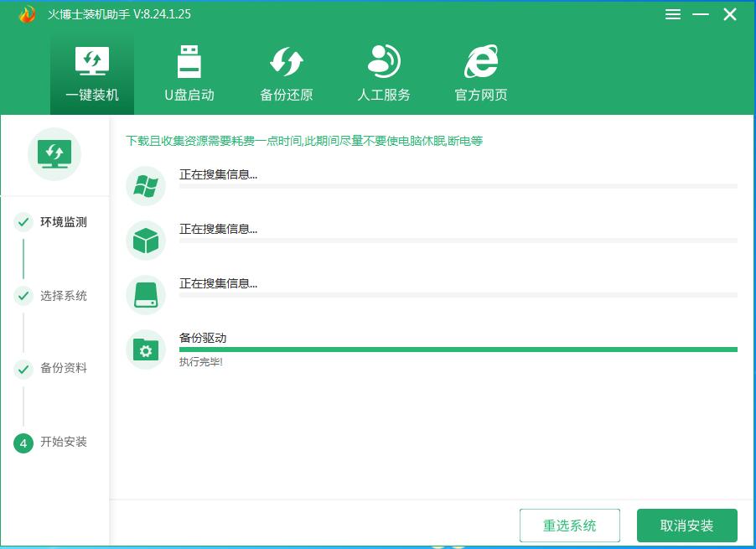This screenshot has height=549, width=756.
Task: Click the title 火博士装机助手 V:8.24.1.25
Action: (119, 14)
